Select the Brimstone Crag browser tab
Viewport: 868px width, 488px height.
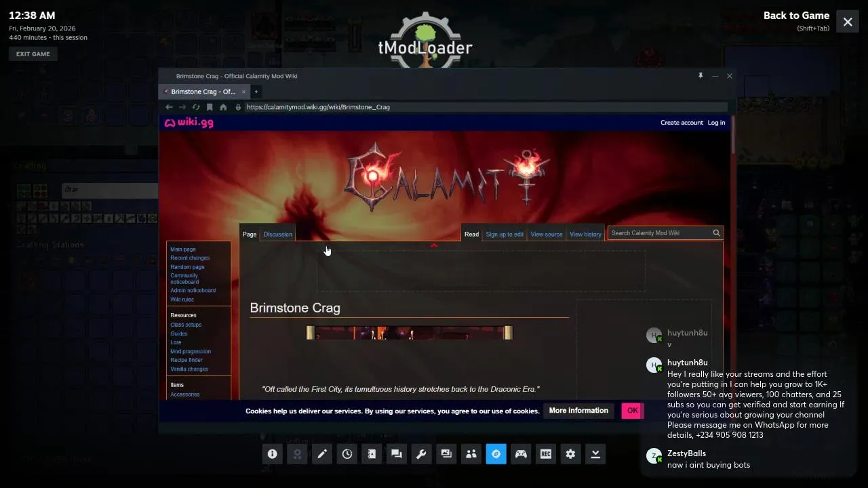click(204, 91)
